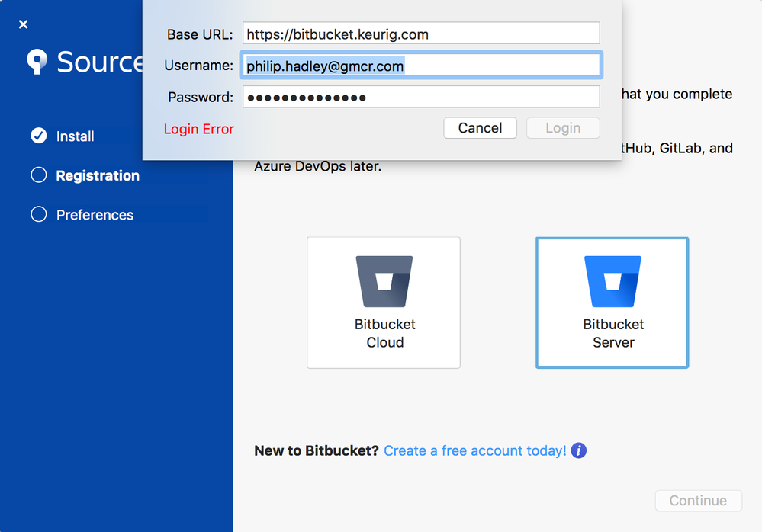
Task: Click the gray Bitbucket Cloud bucket icon
Action: tap(384, 281)
